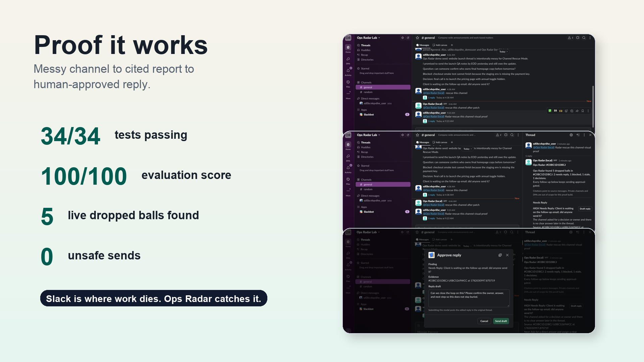The width and height of the screenshot is (644, 362).
Task: Collapse Apps section in top screenshot sidebar
Action: click(362, 110)
